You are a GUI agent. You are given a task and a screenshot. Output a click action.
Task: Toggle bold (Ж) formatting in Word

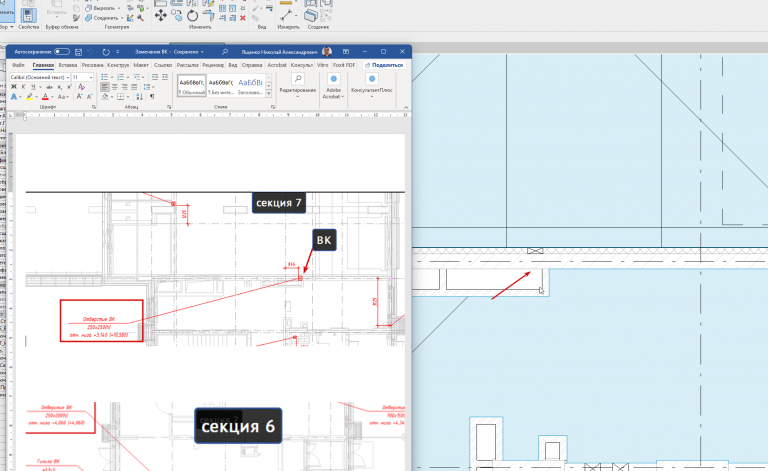click(14, 87)
